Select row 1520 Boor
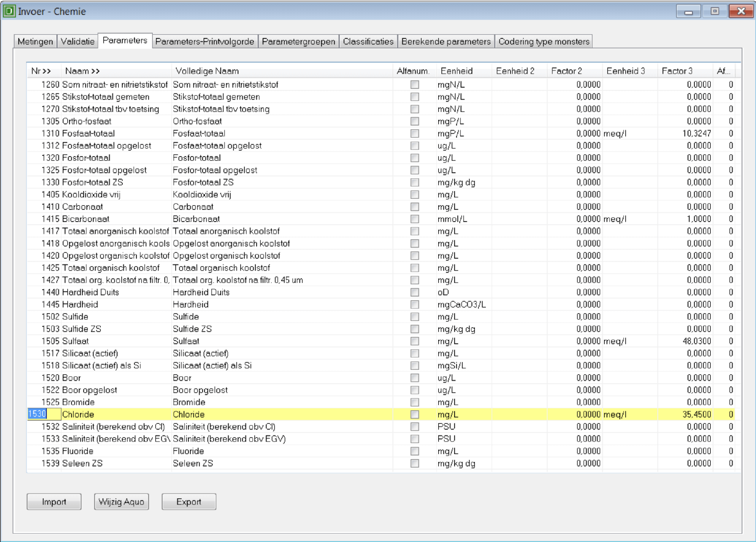This screenshot has width=756, height=542. click(x=381, y=377)
